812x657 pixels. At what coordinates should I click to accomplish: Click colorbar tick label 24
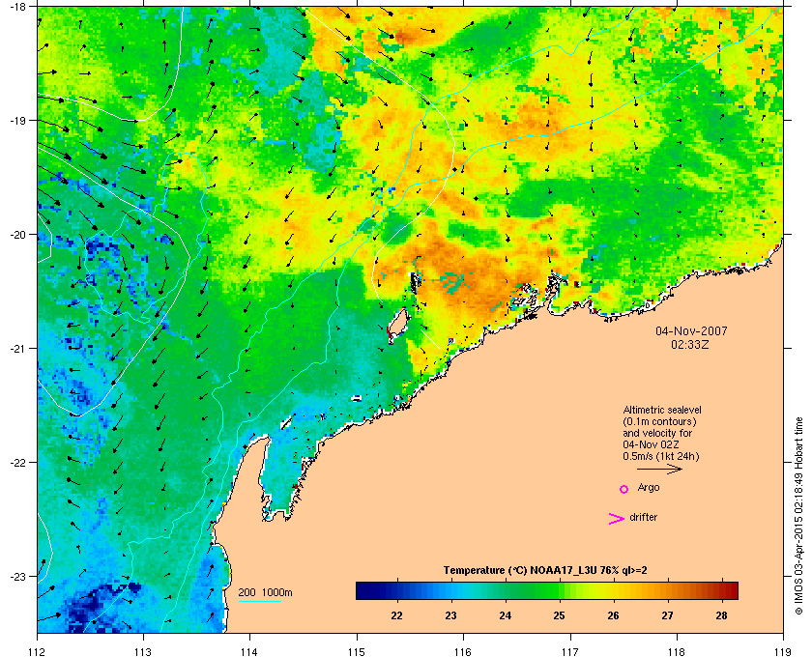pos(505,615)
